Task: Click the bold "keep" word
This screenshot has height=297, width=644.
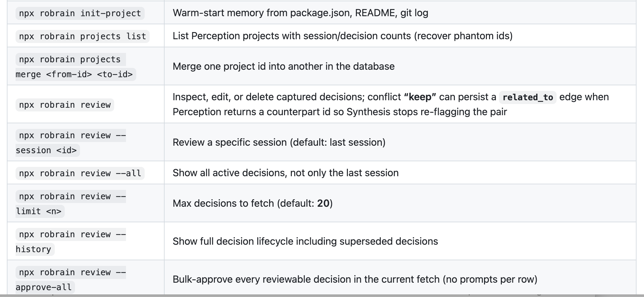Action: pyautogui.click(x=420, y=97)
